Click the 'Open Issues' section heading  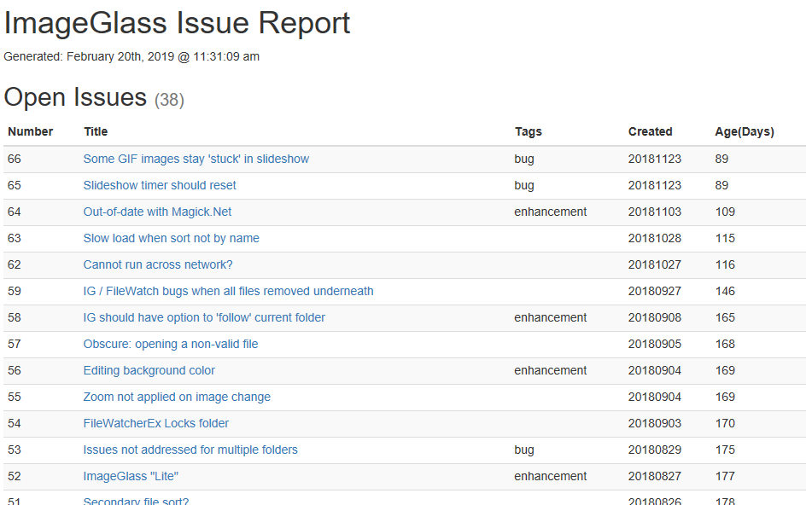coord(76,97)
